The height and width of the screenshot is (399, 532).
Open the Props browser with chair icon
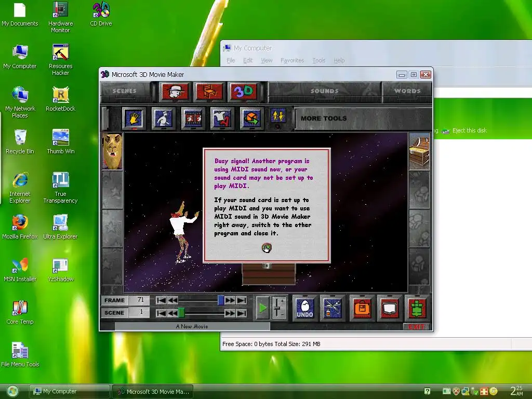209,91
